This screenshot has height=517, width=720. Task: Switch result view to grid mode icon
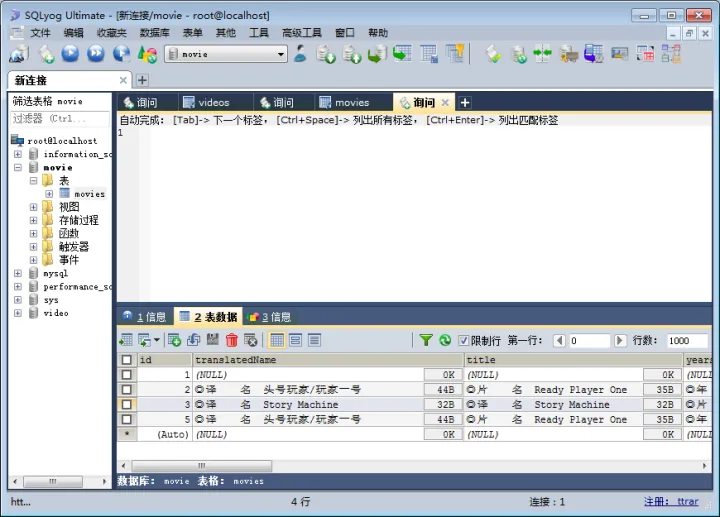pos(277,341)
